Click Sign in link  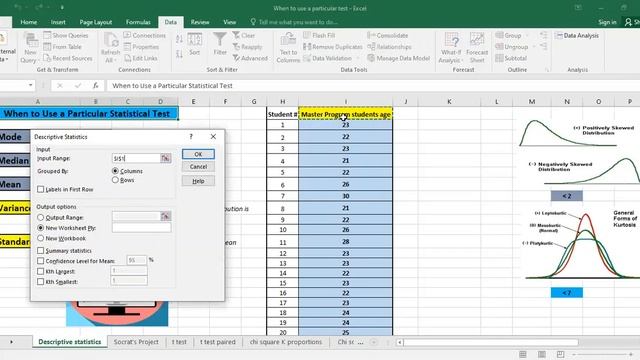click(x=607, y=22)
